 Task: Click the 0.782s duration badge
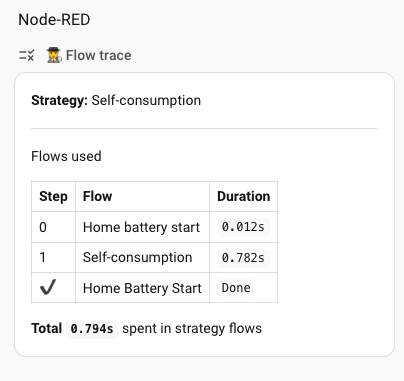pos(243,258)
